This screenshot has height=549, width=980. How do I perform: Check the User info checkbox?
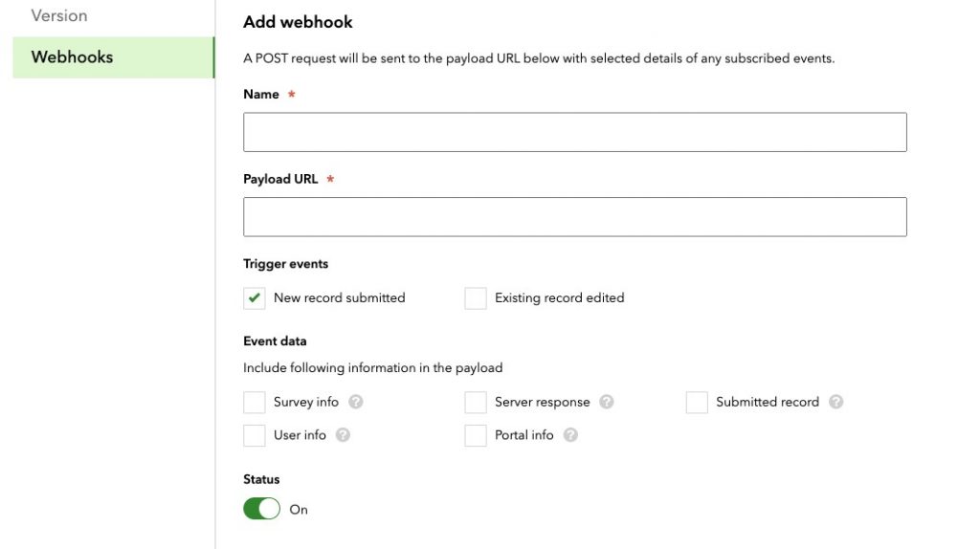[255, 435]
